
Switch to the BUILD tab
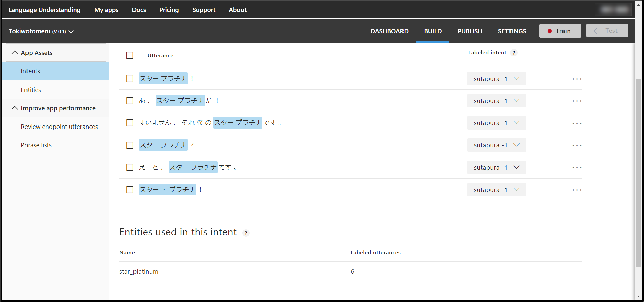(x=433, y=31)
